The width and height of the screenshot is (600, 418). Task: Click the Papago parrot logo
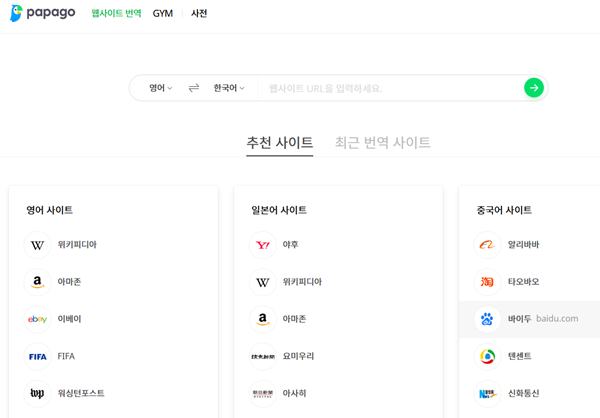pyautogui.click(x=16, y=13)
